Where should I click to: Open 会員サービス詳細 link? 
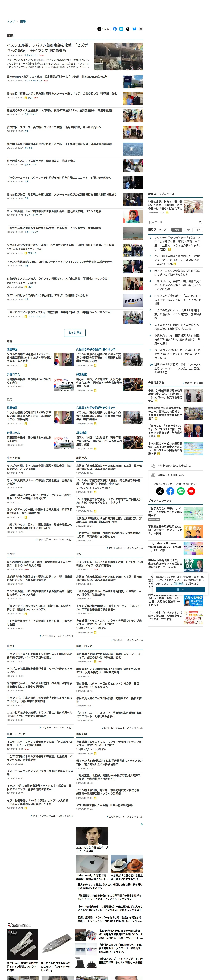pyautogui.click(x=193, y=383)
